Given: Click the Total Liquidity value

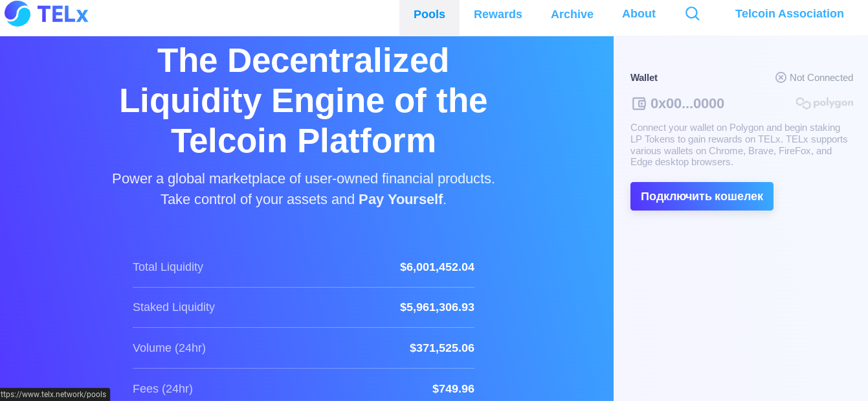Looking at the screenshot, I should (x=437, y=267).
